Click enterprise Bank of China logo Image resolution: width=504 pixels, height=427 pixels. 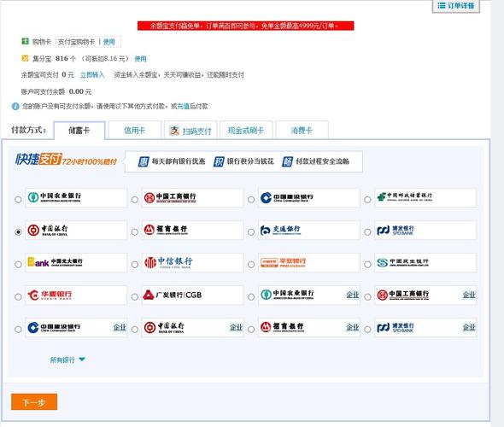(x=164, y=327)
